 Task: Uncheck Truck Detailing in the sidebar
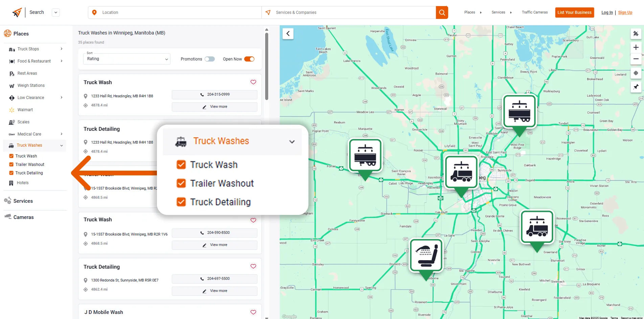[x=11, y=173]
